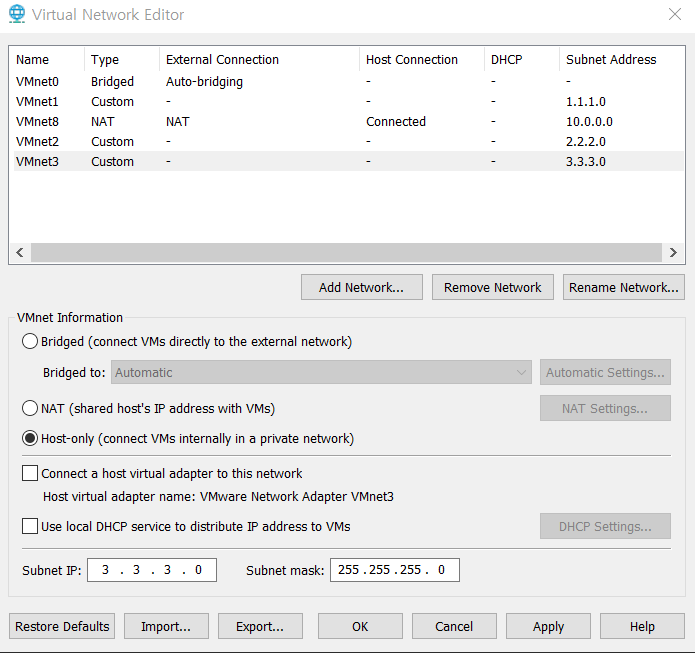Click subnet address 3.3.3.0 in list
Screen dimensions: 695x653
pyautogui.click(x=586, y=161)
